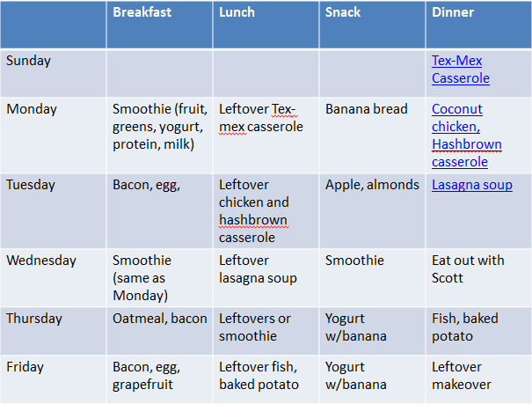Open the Lasagna soup recipe link
The height and width of the screenshot is (404, 532).
(x=472, y=185)
